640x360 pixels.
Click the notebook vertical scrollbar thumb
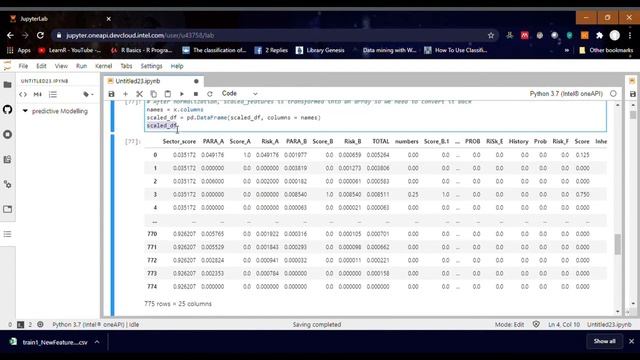pos(618,244)
